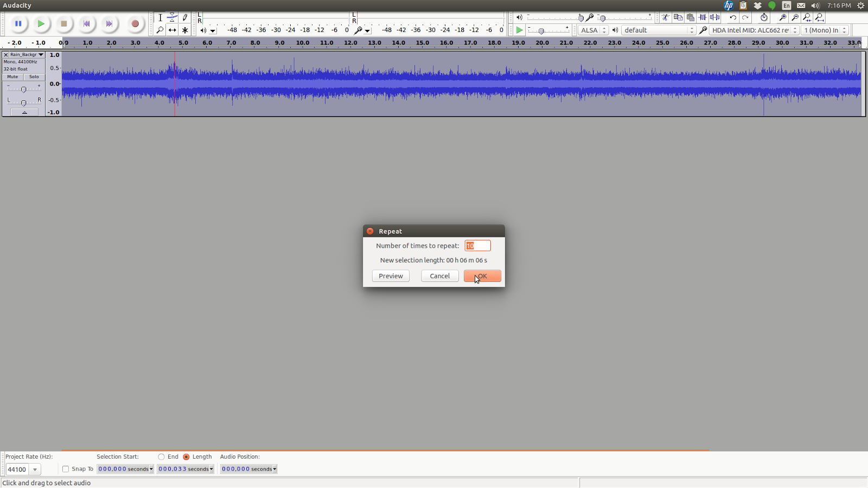Screen dimensions: 868x488
Task: Click the Redo arrow icon
Action: coord(745,17)
